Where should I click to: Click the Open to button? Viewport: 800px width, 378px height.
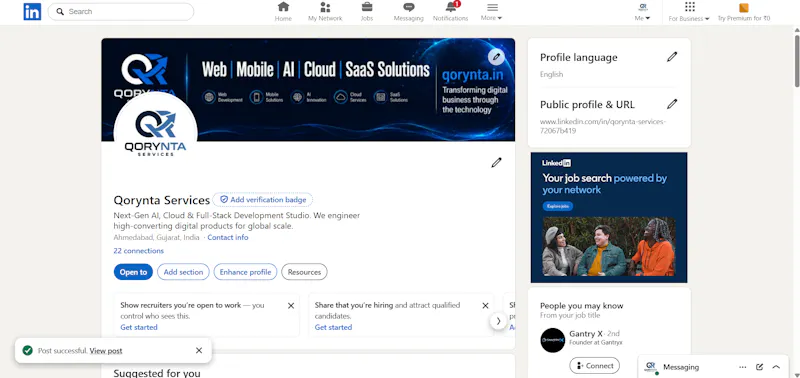pos(133,272)
